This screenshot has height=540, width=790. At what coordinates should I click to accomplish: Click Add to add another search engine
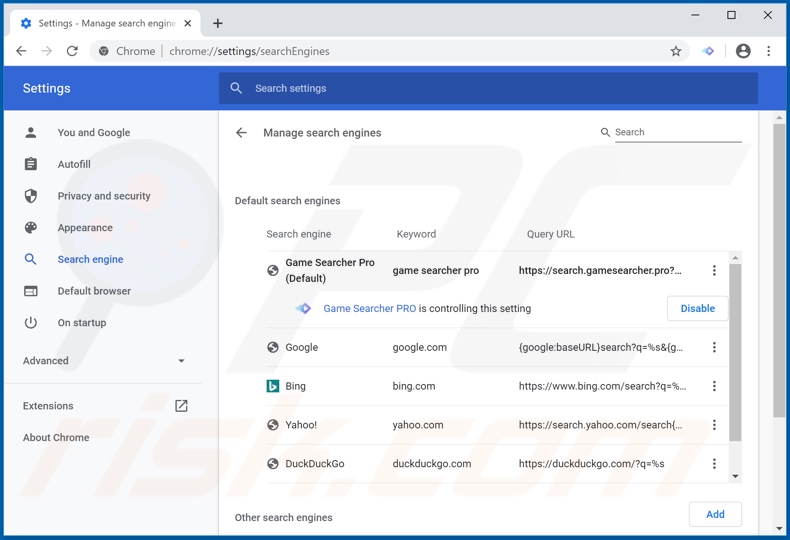[715, 514]
